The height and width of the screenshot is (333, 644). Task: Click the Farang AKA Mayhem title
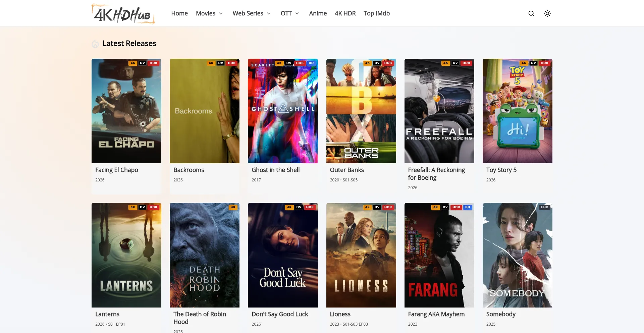point(436,314)
